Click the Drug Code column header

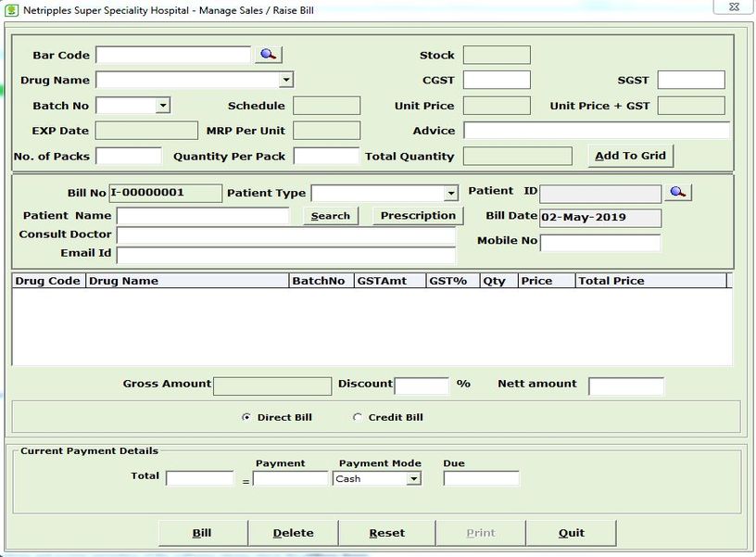(49, 281)
